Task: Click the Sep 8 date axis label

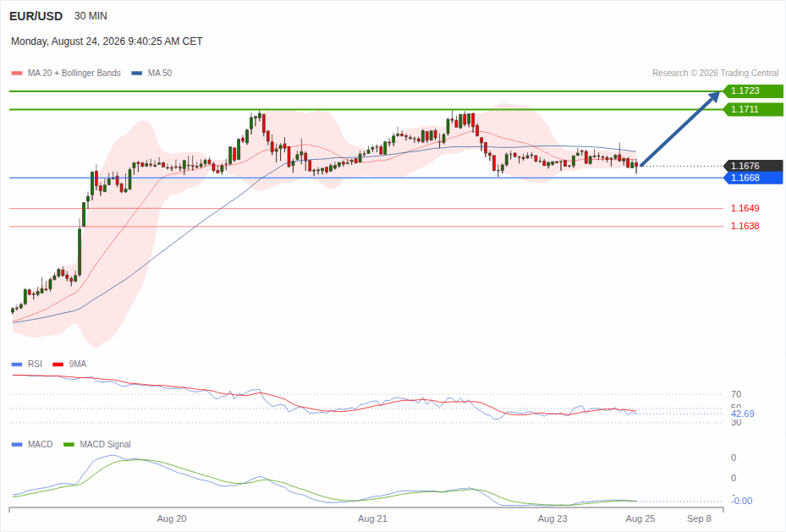Action: [x=699, y=519]
